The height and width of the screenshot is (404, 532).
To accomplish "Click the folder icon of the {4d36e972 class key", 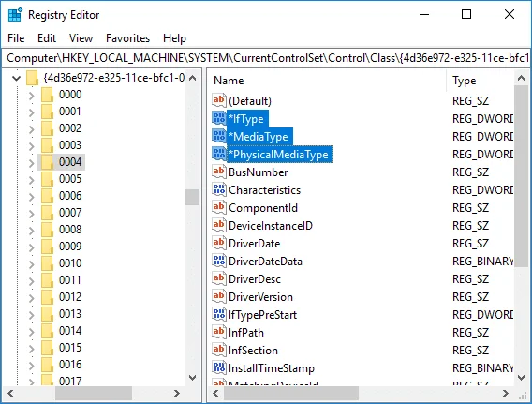I will (x=32, y=78).
